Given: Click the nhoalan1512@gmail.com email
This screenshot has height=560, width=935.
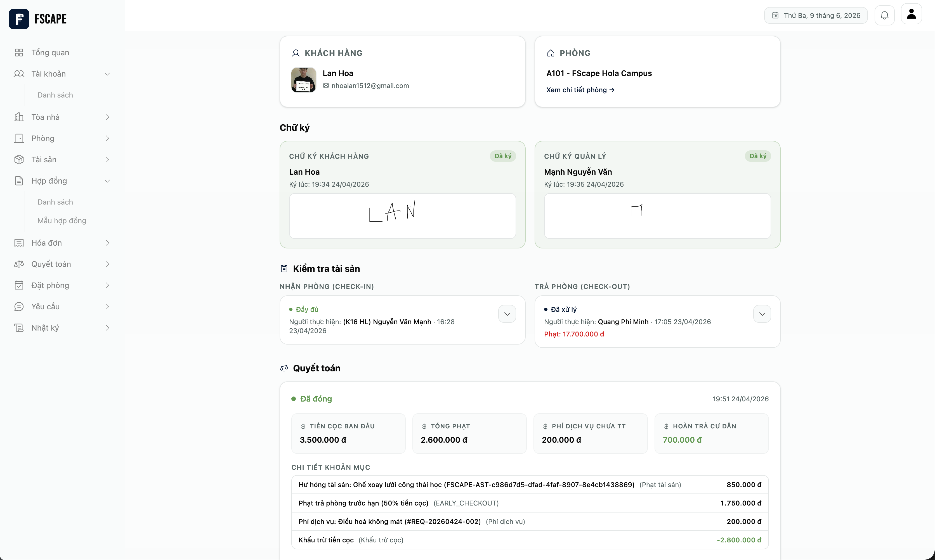Looking at the screenshot, I should coord(370,86).
